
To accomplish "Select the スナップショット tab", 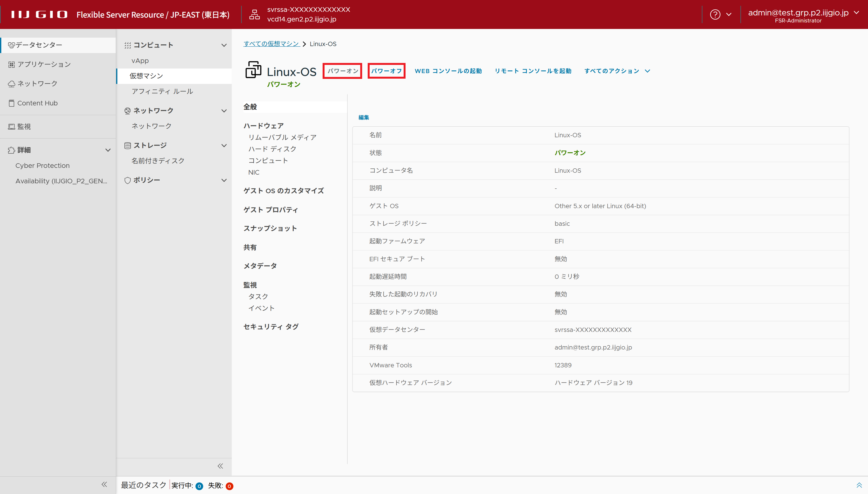I will [x=270, y=228].
